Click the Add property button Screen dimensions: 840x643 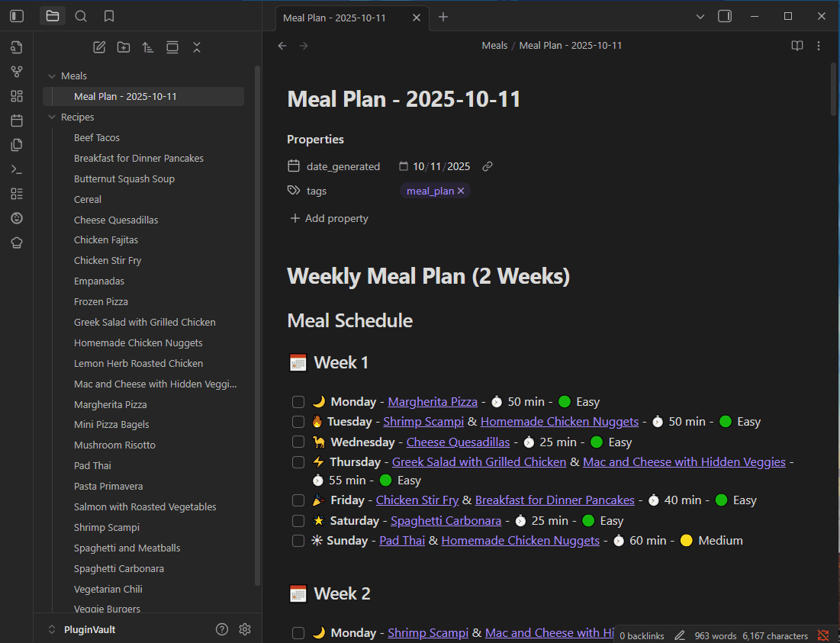click(x=329, y=218)
